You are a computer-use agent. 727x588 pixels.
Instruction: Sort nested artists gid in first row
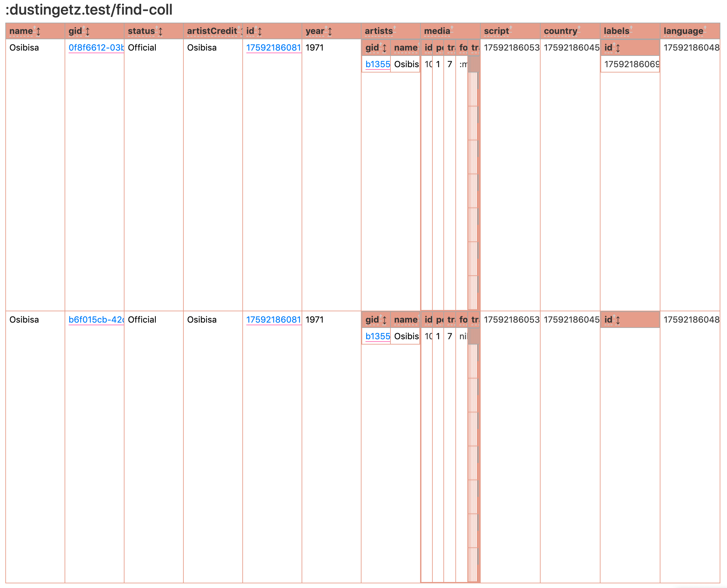384,48
